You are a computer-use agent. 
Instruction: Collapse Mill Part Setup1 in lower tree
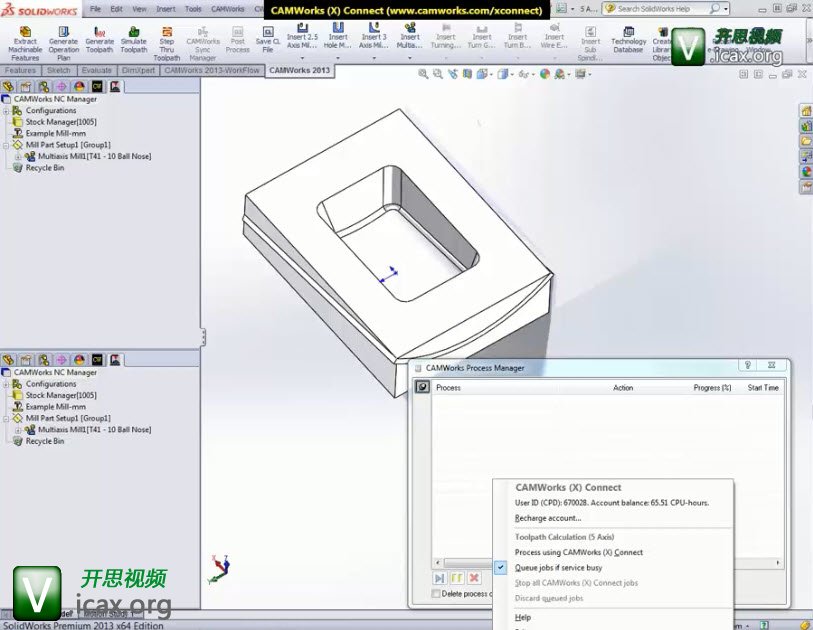pos(6,418)
